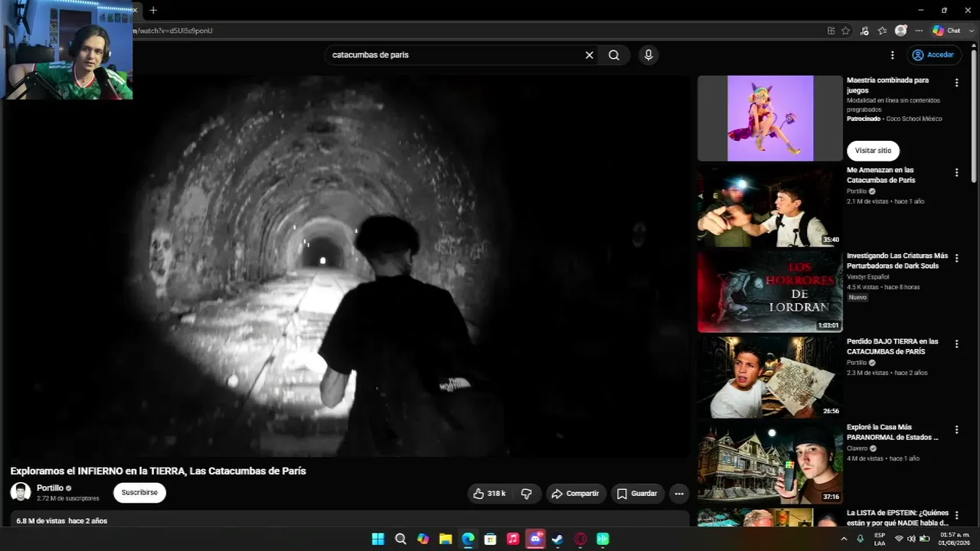
Task: Open Microsoft Store from the taskbar
Action: coord(491,539)
